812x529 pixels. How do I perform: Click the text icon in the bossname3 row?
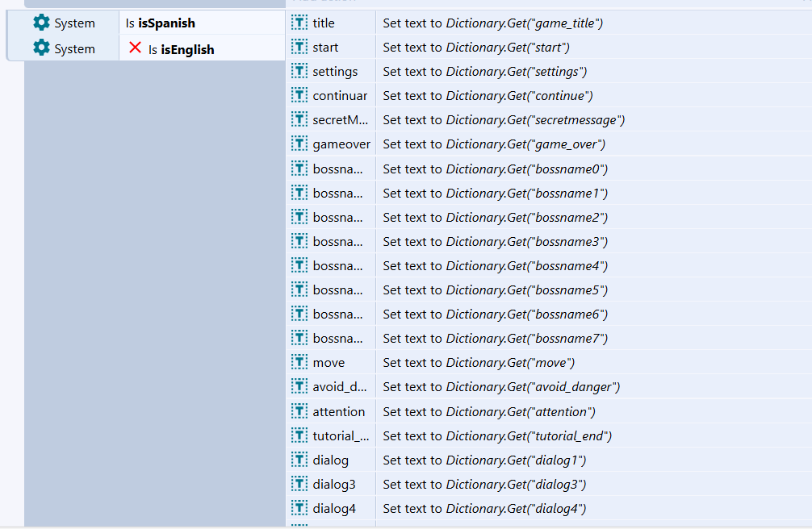(x=299, y=241)
